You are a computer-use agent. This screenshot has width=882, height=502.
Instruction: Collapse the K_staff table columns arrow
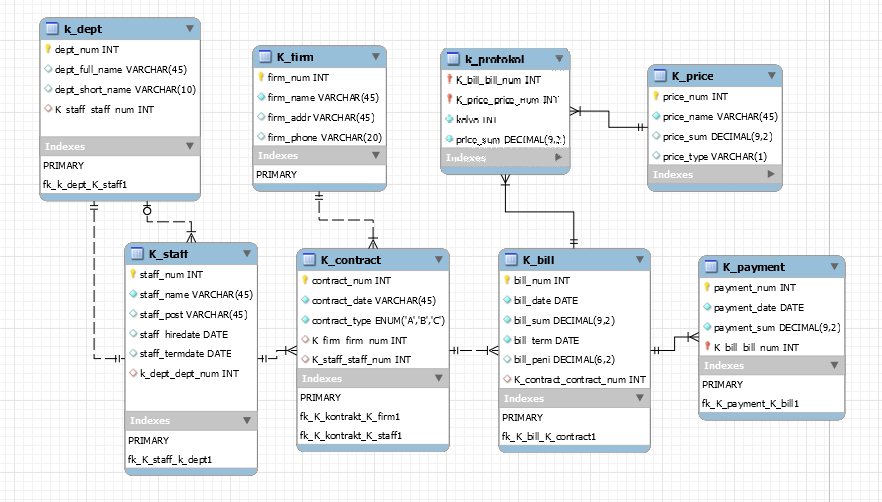click(x=246, y=255)
